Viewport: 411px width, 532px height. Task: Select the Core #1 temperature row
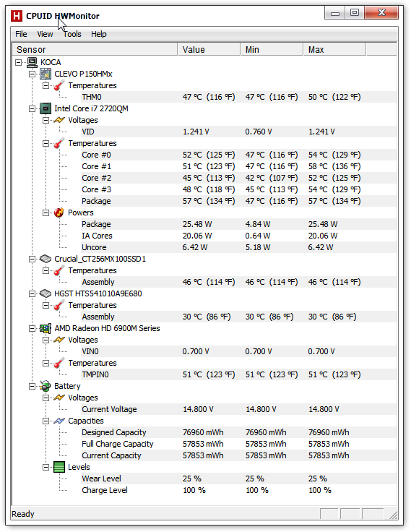(x=239, y=166)
